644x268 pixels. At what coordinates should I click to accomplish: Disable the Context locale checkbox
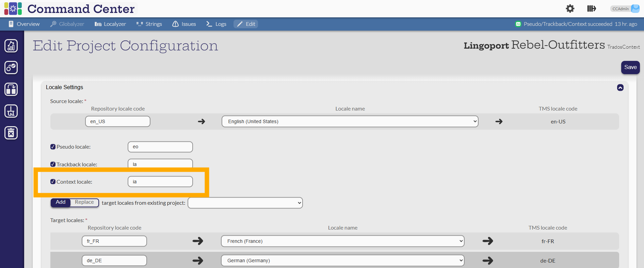click(53, 182)
